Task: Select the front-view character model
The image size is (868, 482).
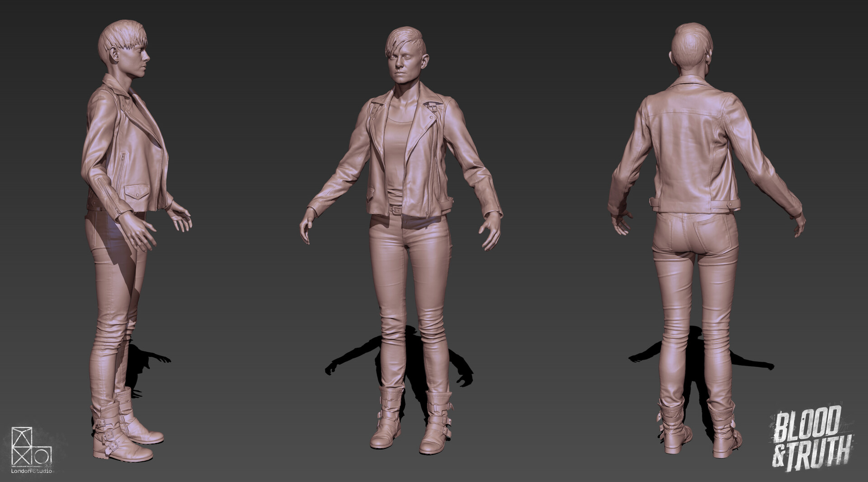Action: pos(401,241)
